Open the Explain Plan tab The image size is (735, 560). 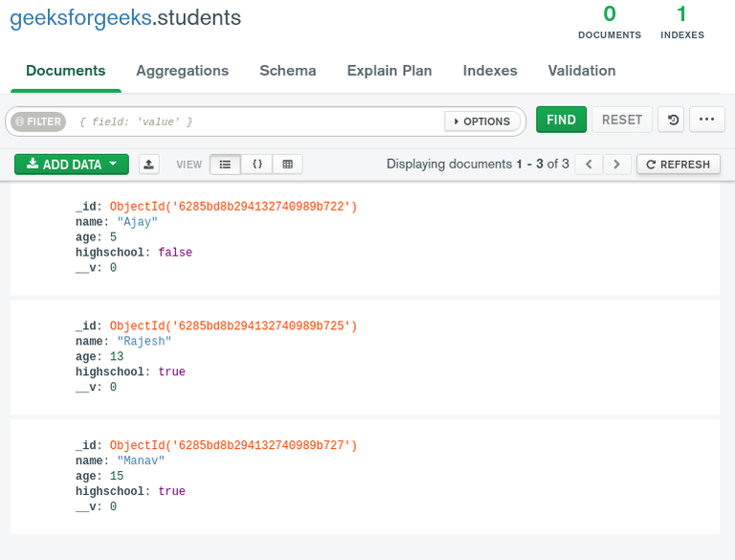[x=390, y=71]
